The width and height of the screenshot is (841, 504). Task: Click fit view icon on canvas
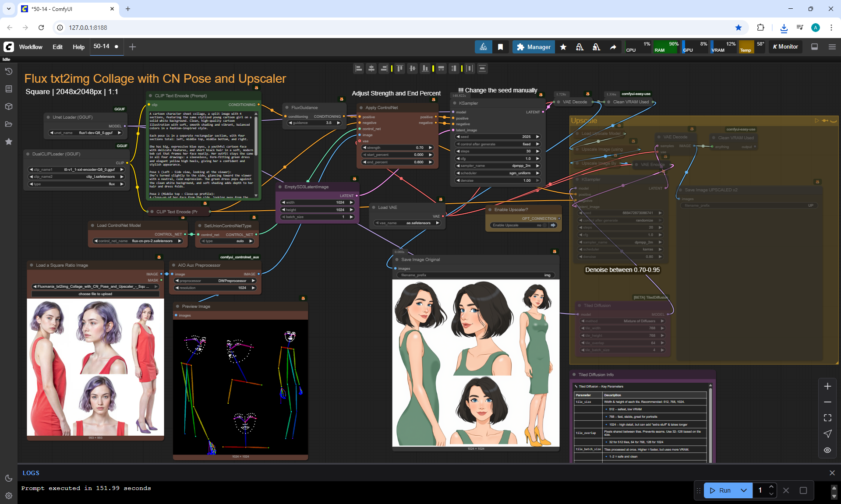827,418
